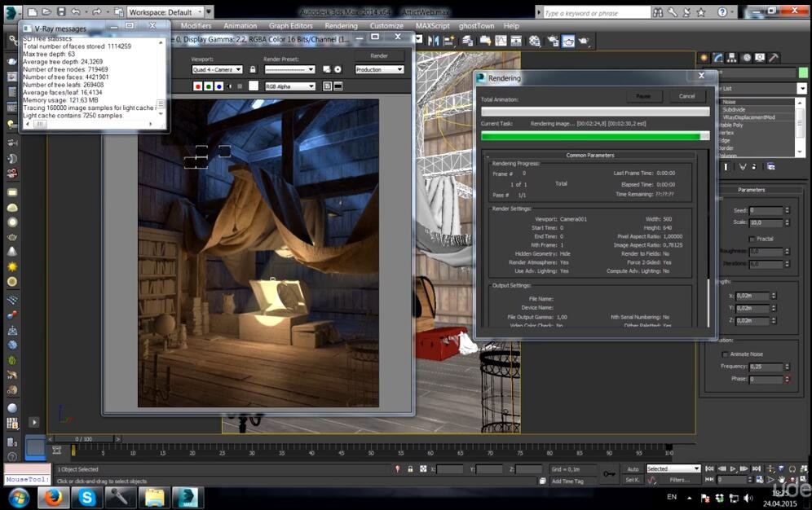Toggle the display alpha channel icon
This screenshot has width=812, height=510.
coord(230,86)
